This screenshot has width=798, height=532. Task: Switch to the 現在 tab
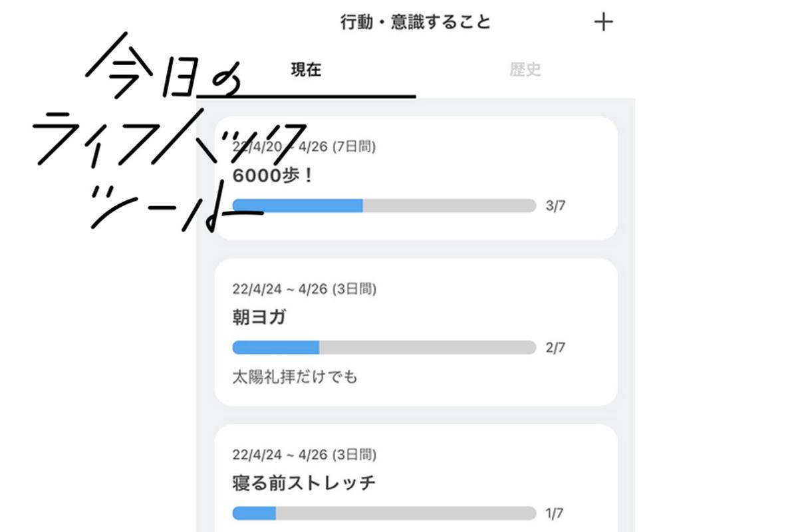click(x=306, y=70)
